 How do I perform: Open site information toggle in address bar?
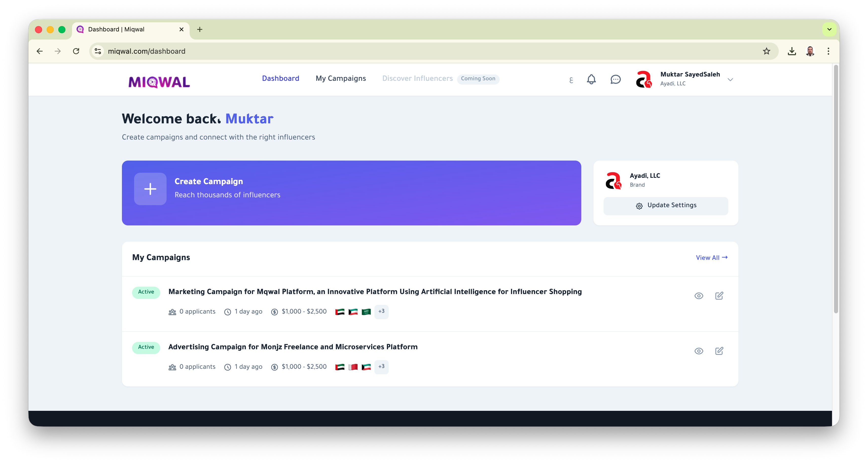point(98,51)
